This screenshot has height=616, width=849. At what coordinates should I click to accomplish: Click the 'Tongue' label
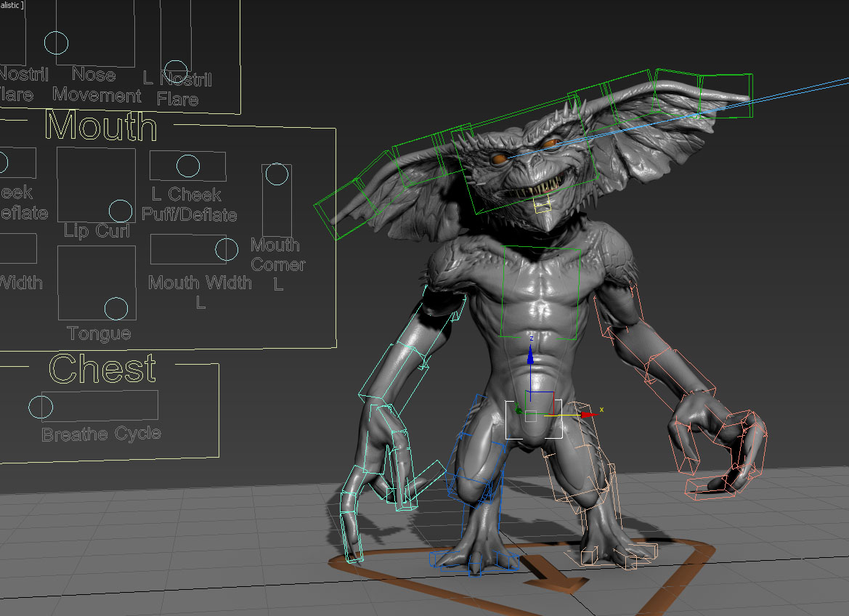(x=99, y=333)
